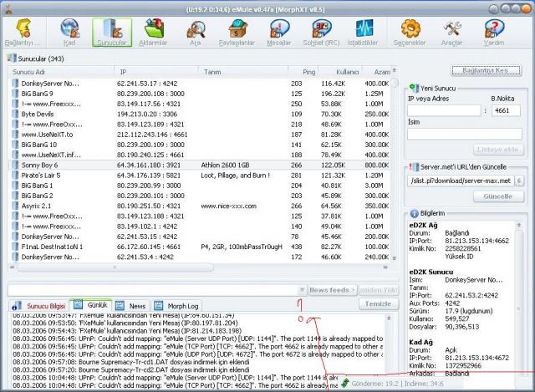The width and height of the screenshot is (535, 392).
Task: Click the server icon beside Pirate's Lair 5
Action: [x=15, y=175]
